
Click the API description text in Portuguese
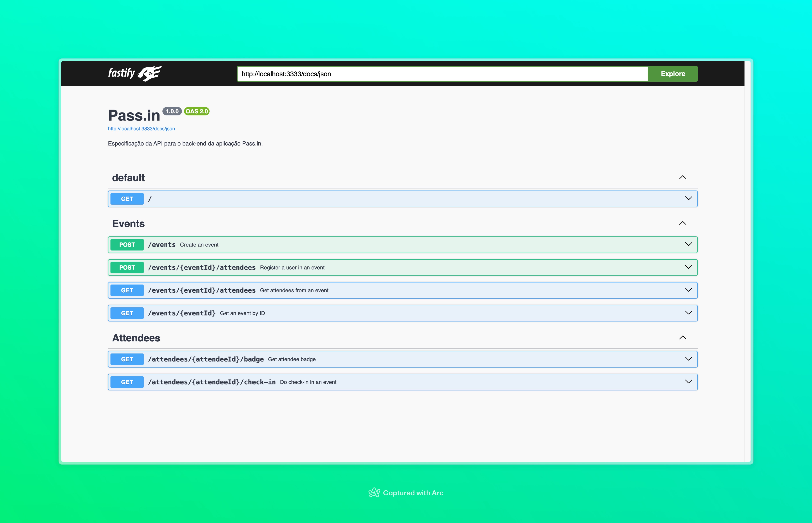(185, 144)
